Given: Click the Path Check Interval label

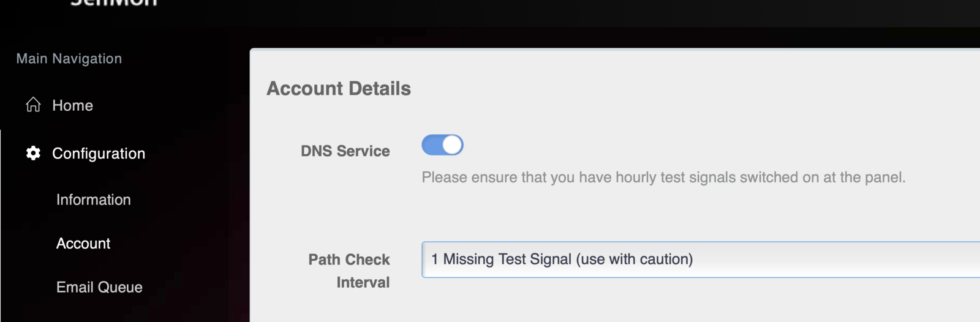Looking at the screenshot, I should tap(349, 271).
